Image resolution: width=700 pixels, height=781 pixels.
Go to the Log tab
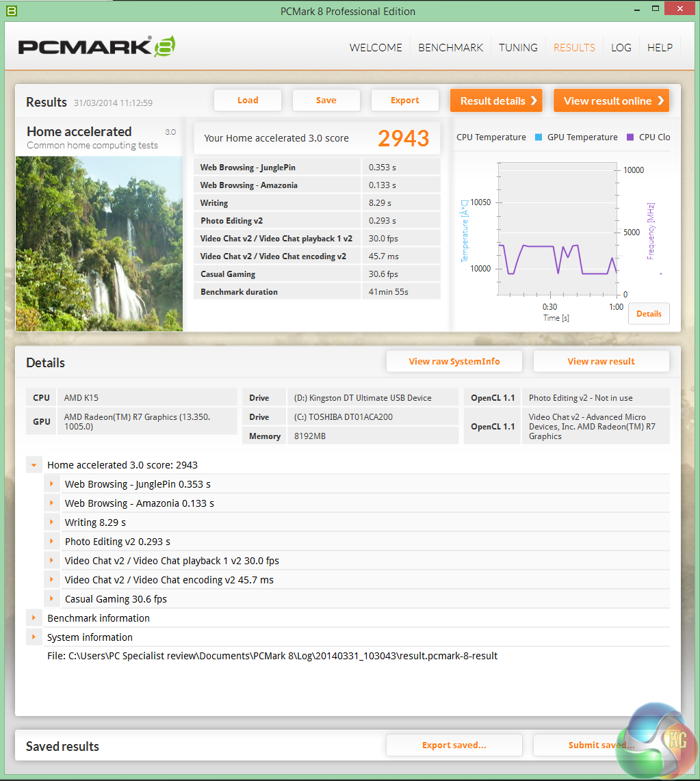click(x=621, y=48)
